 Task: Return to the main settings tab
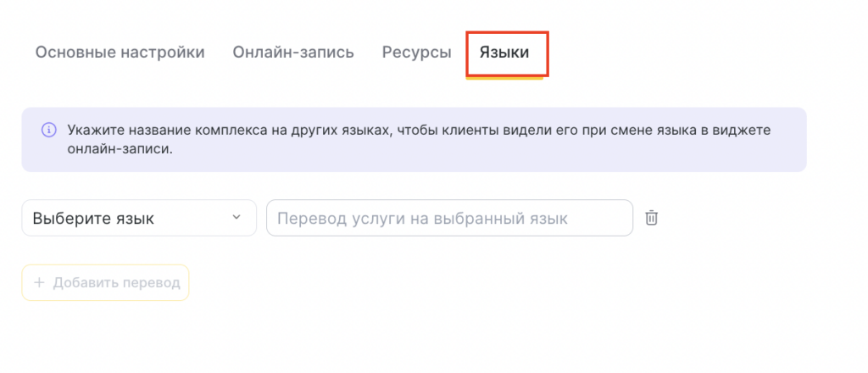(x=120, y=52)
